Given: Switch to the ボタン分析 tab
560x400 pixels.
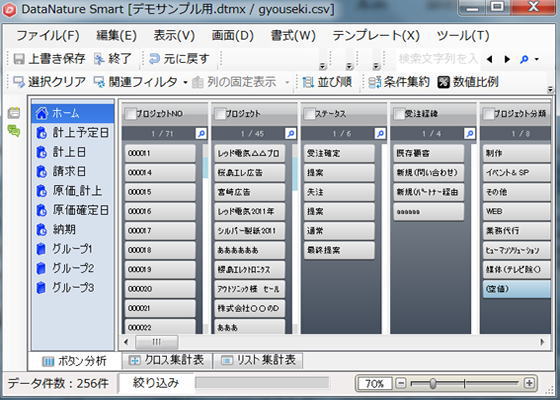Looking at the screenshot, I should pos(74,361).
